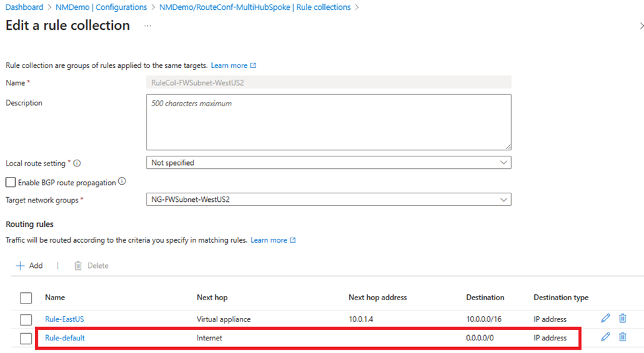Screen dimensions: 644x353
Task: Open NMDemo | Configurations breadcrumb
Action: (101, 7)
